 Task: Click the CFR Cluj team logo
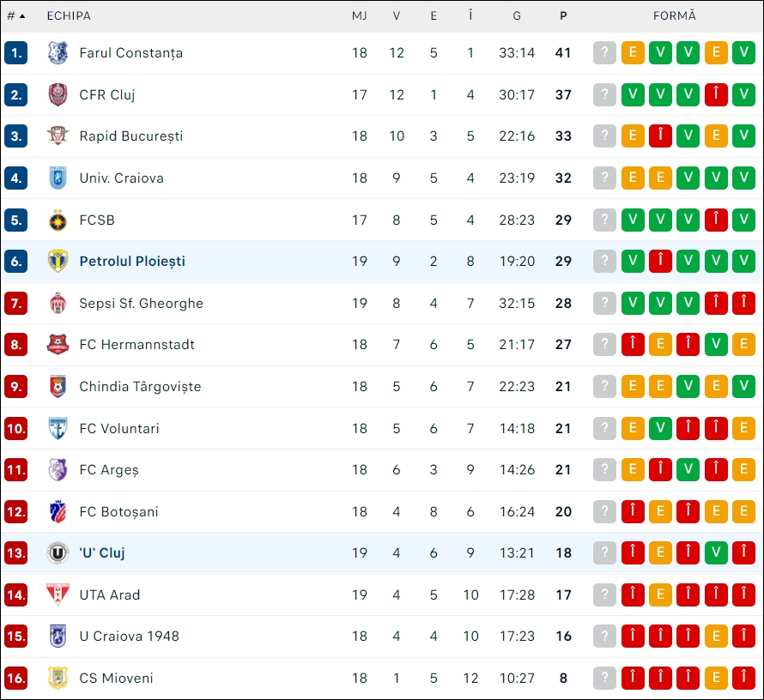tap(58, 94)
